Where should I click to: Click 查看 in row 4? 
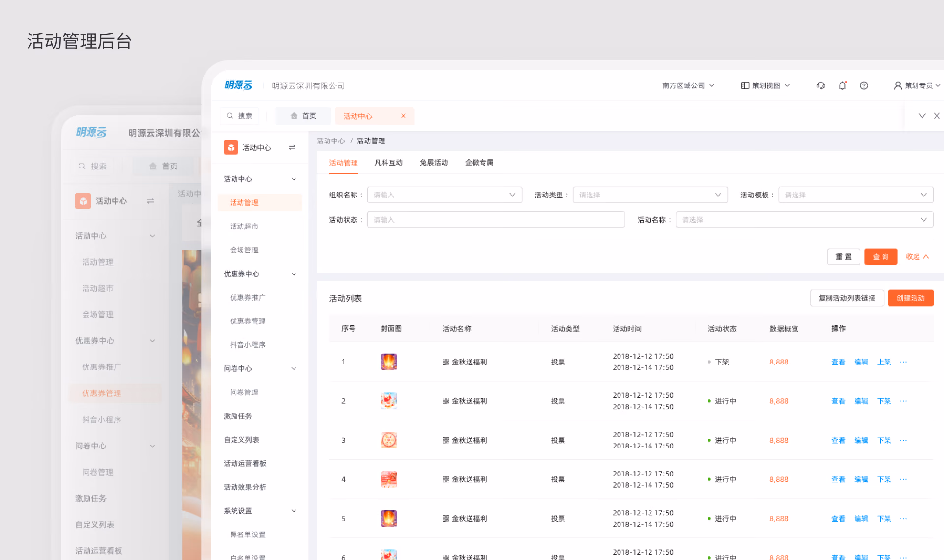(838, 479)
